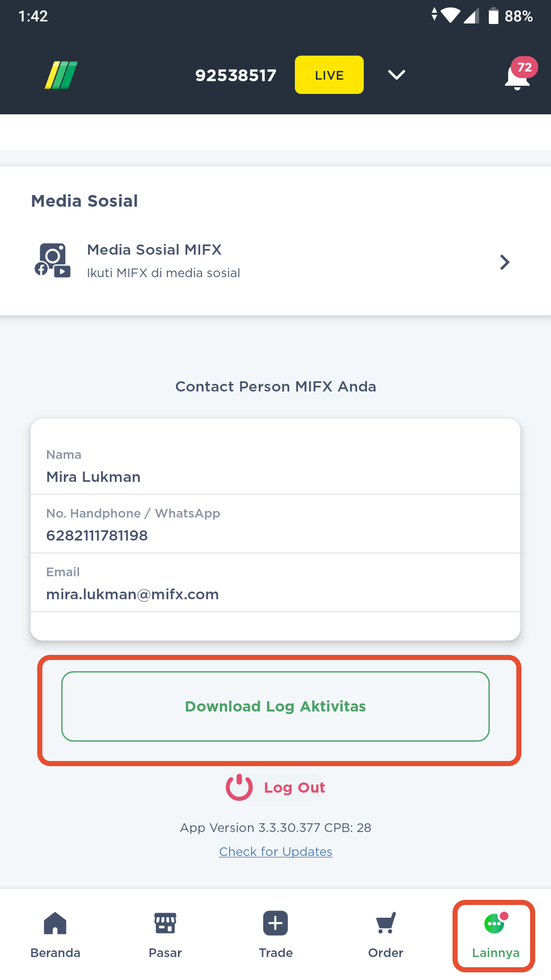This screenshot has height=980, width=551.
Task: Tap the Trade plus icon
Action: [275, 923]
